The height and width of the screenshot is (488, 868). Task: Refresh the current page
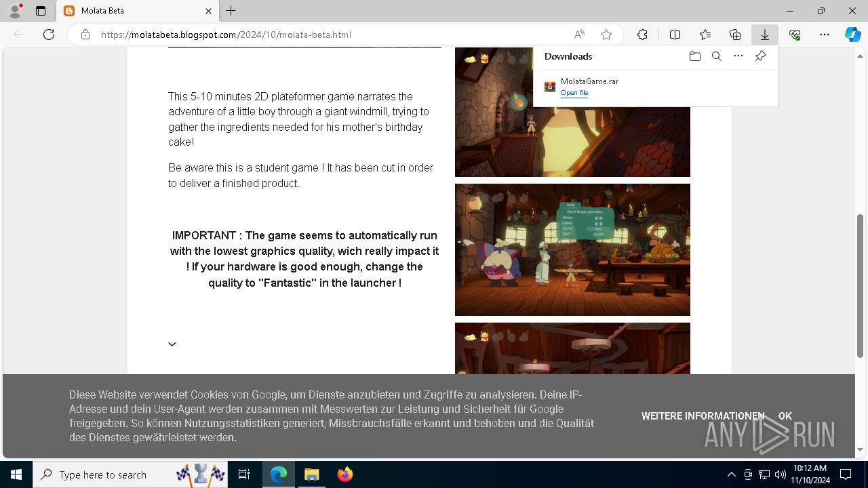point(49,35)
